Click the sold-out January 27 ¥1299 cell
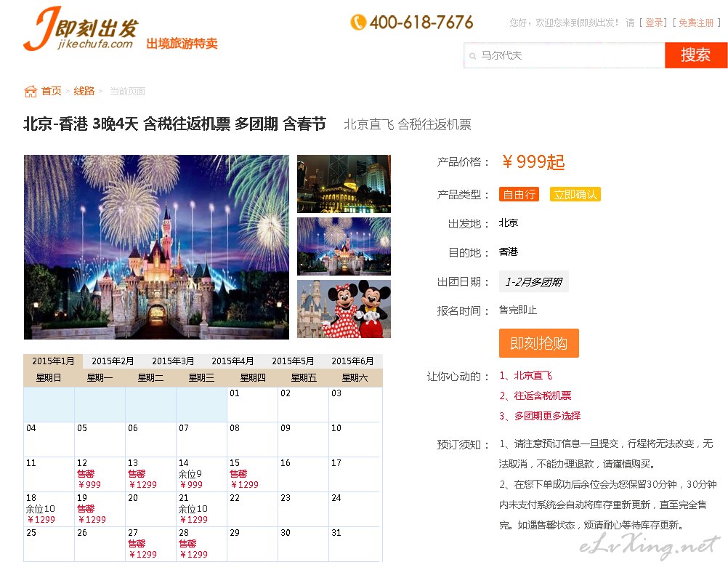Viewport: 728px width, 570px height. tap(150, 544)
